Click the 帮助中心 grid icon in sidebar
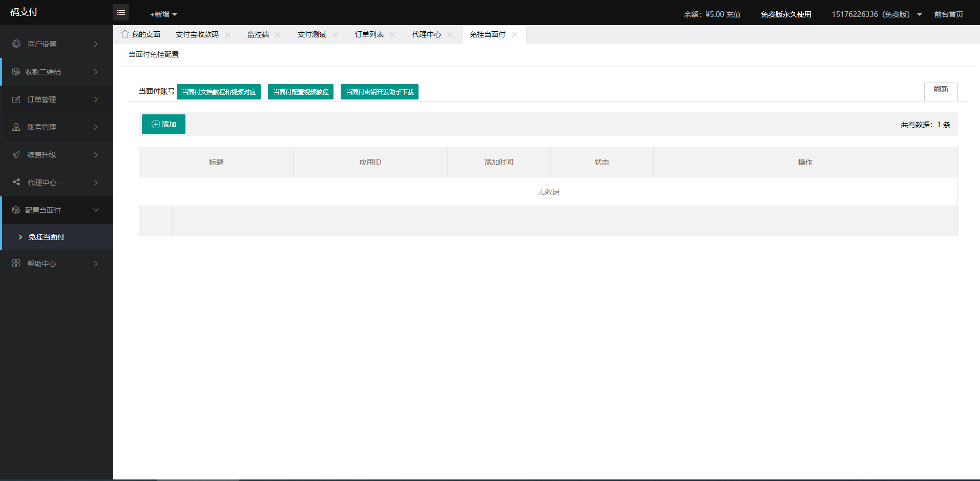Screen dimensions: 980x481 [16, 264]
